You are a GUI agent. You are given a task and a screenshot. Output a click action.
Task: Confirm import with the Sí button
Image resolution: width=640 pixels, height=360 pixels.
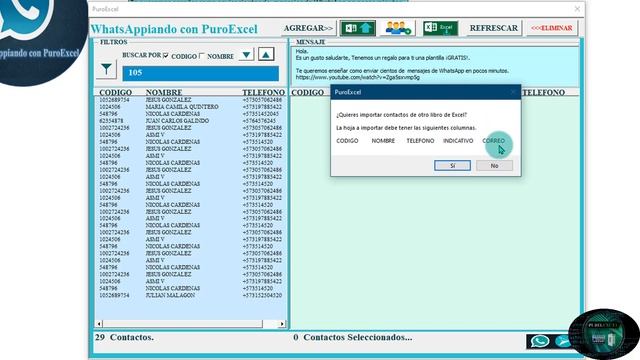tap(452, 166)
